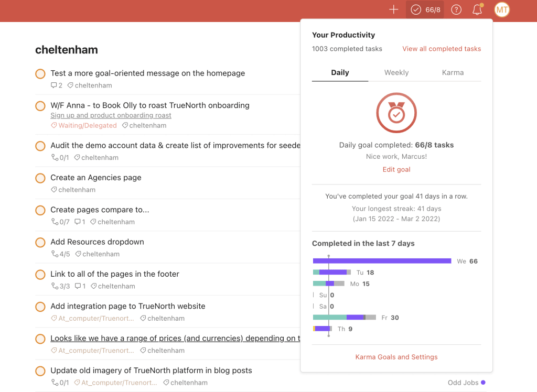Complete task Add integration page to TrueNorth
Screen dimensions: 537x392
40,307
